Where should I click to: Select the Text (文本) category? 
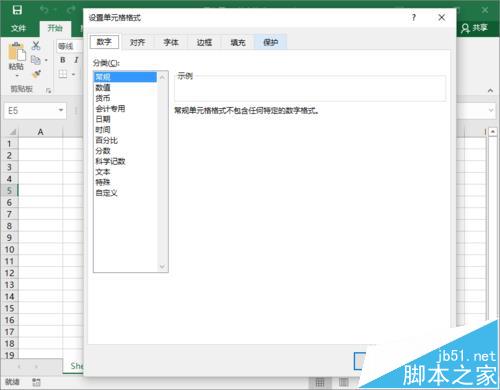pyautogui.click(x=125, y=172)
